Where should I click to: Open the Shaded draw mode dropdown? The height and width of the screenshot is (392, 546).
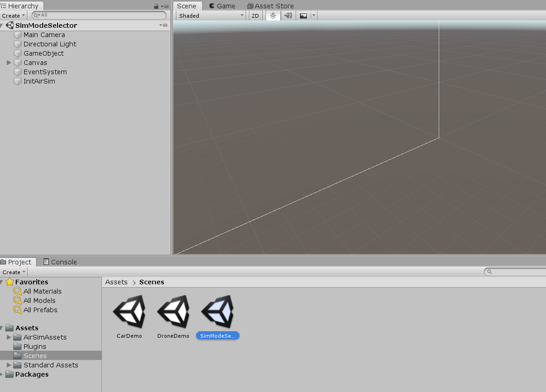[x=210, y=15]
